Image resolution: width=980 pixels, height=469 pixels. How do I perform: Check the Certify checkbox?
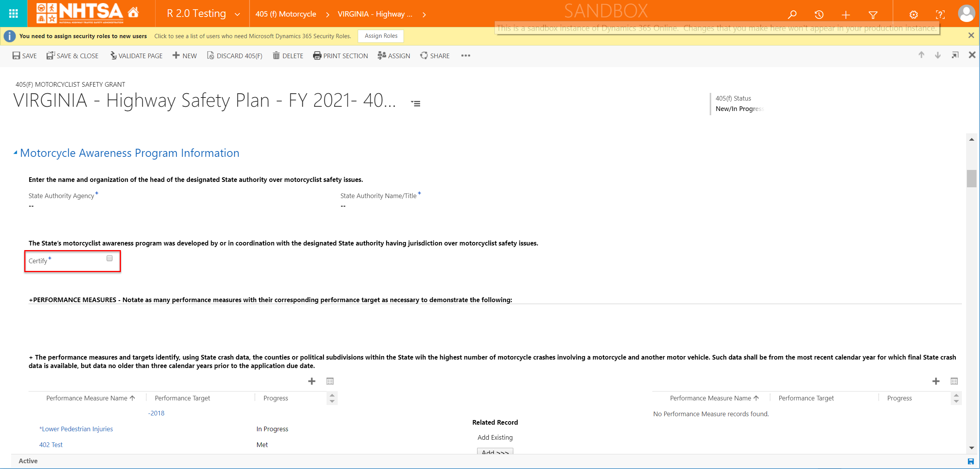click(109, 258)
